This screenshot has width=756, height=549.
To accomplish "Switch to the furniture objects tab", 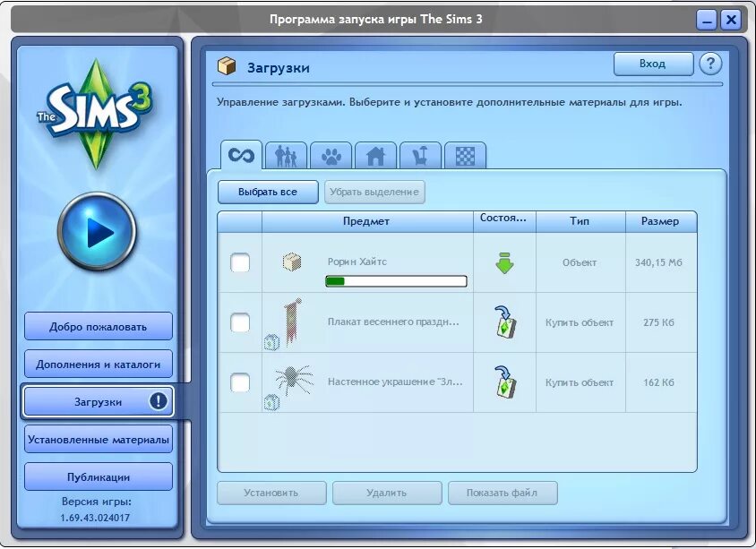I will coord(420,156).
